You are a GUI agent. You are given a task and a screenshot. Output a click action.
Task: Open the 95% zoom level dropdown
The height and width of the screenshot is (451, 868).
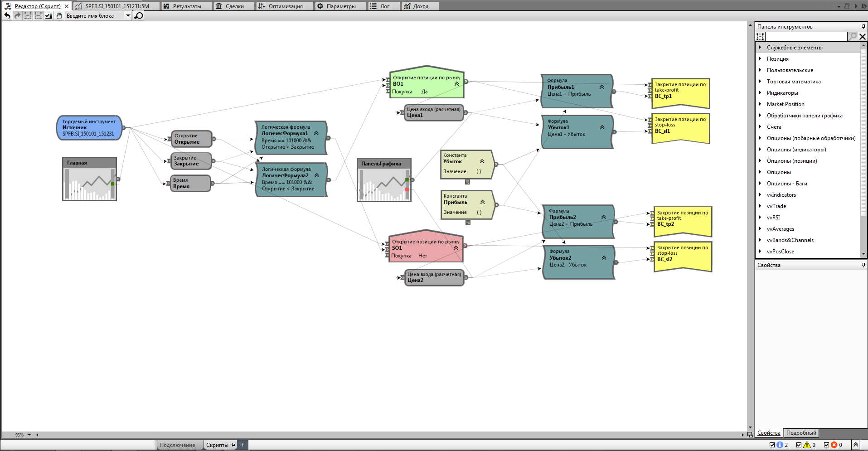29,435
